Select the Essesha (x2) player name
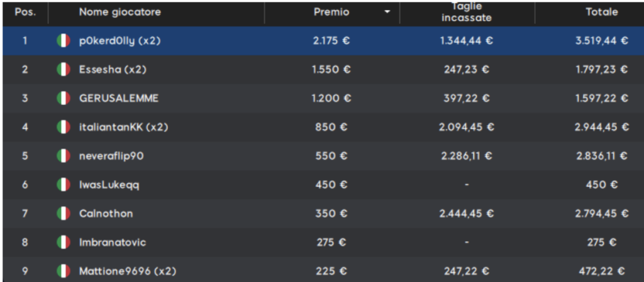Screen dimensions: 644x282 pyautogui.click(x=113, y=70)
